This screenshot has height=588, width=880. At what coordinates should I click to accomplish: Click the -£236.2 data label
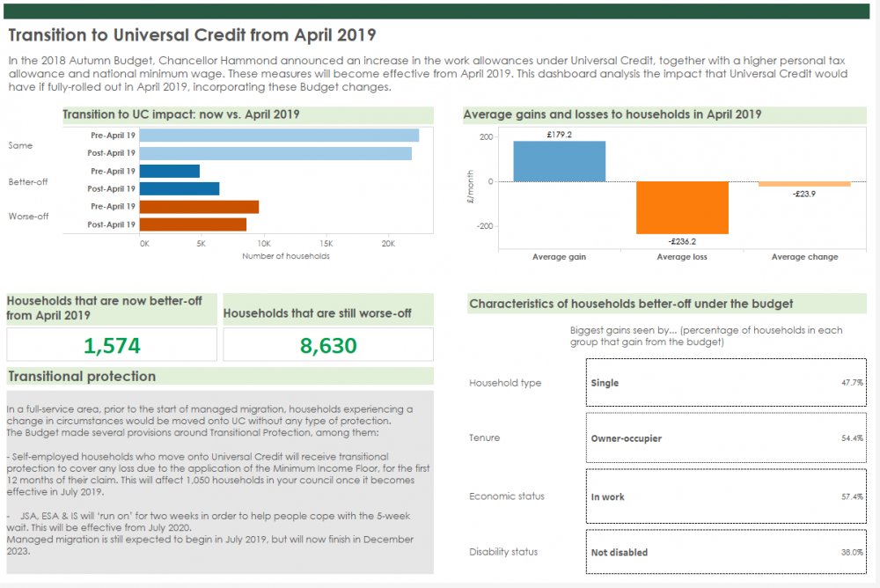(682, 240)
